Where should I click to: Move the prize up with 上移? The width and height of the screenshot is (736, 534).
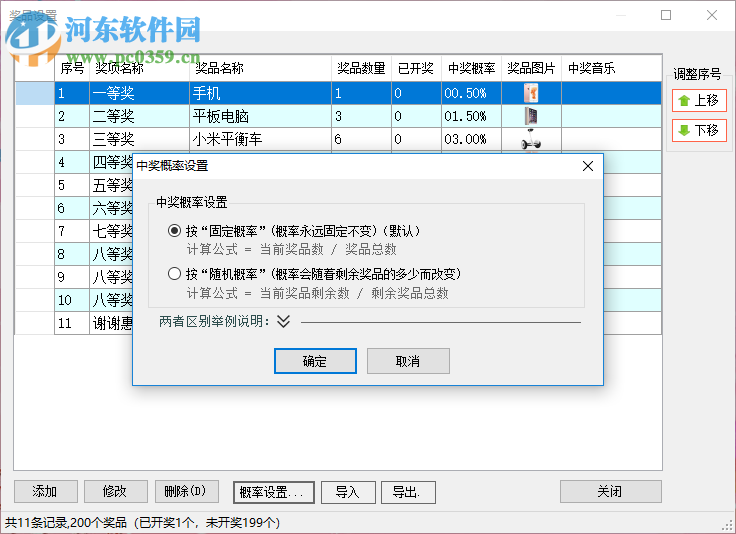point(699,100)
